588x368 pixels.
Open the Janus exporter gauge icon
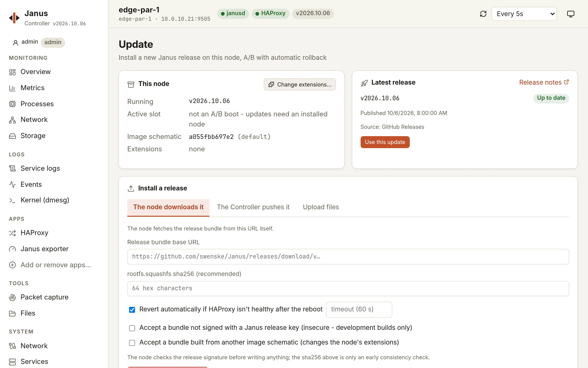pyautogui.click(x=12, y=249)
